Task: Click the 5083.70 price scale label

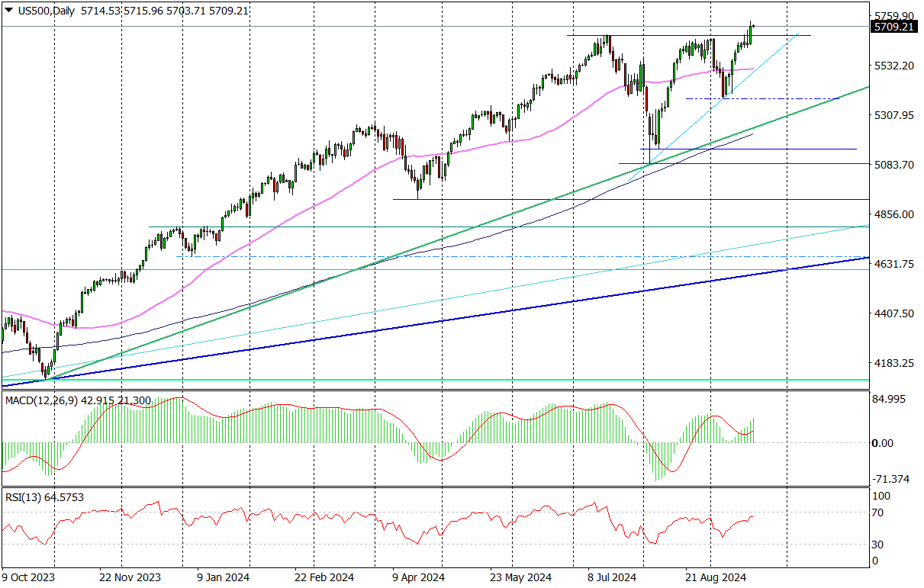Action: (x=894, y=165)
